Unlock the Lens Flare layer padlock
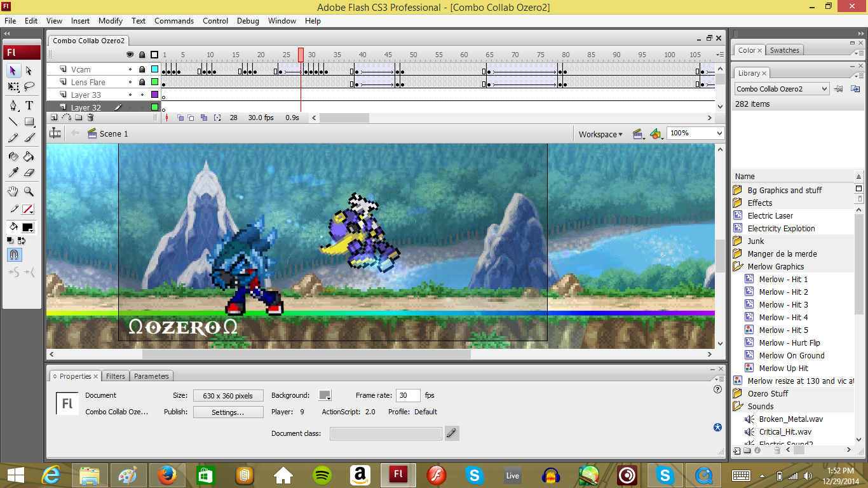868x488 pixels. pyautogui.click(x=142, y=82)
